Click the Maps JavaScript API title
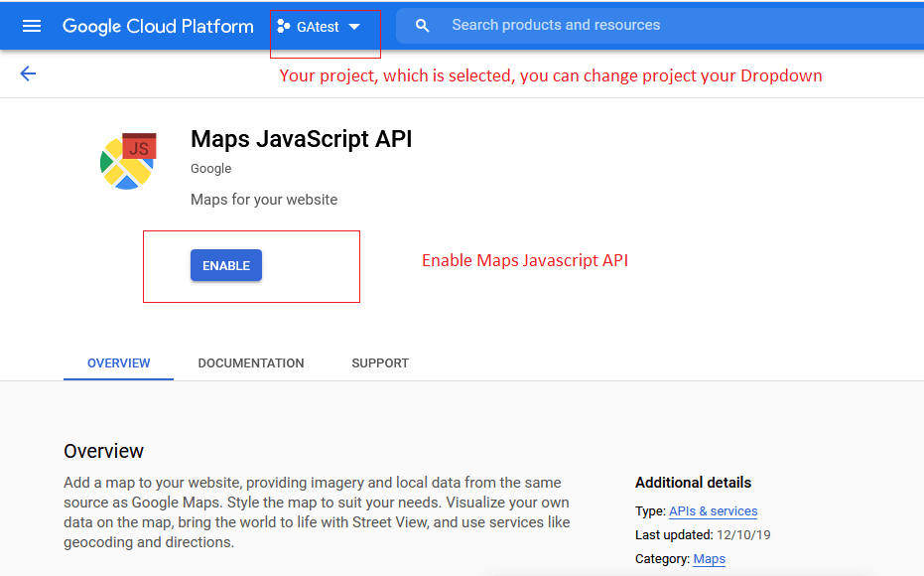Image resolution: width=924 pixels, height=576 pixels. tap(301, 139)
